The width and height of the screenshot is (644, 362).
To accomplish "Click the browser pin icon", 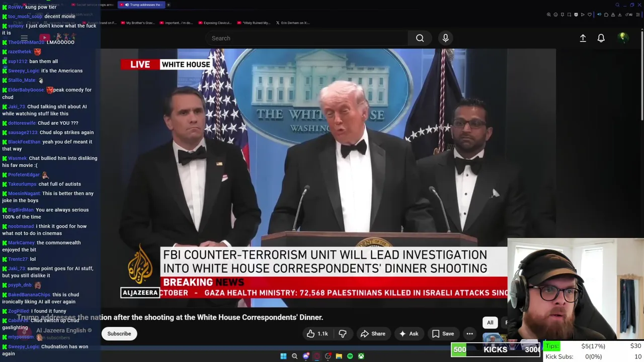I will (562, 15).
